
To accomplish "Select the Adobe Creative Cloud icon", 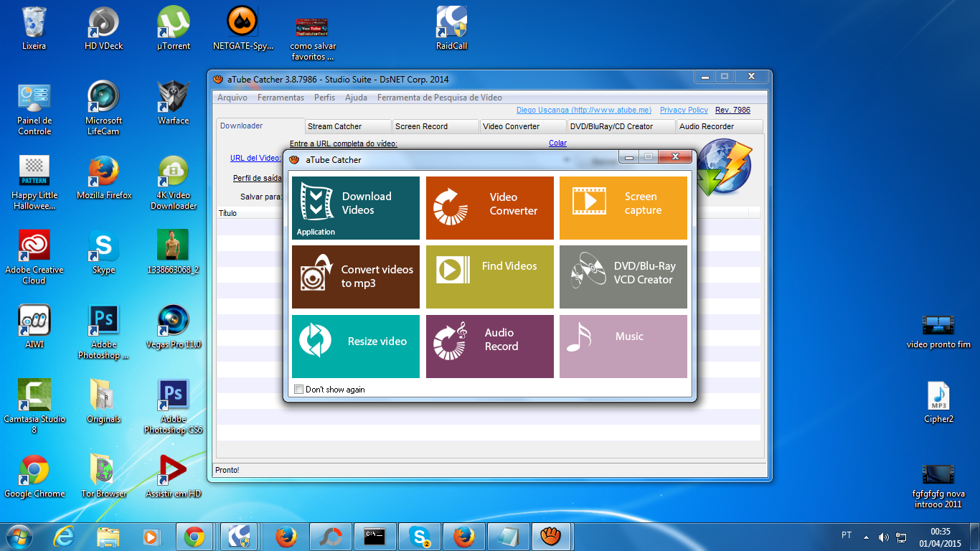I will tap(34, 258).
